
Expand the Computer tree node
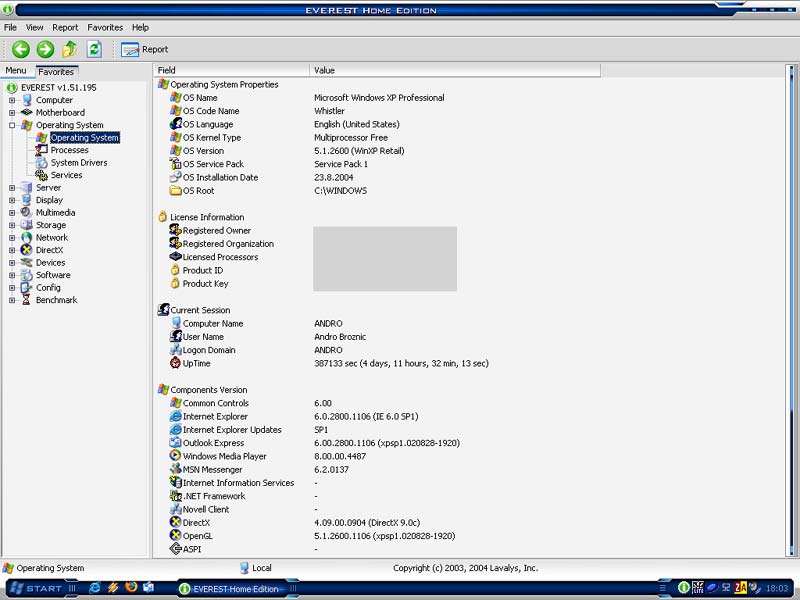12,100
